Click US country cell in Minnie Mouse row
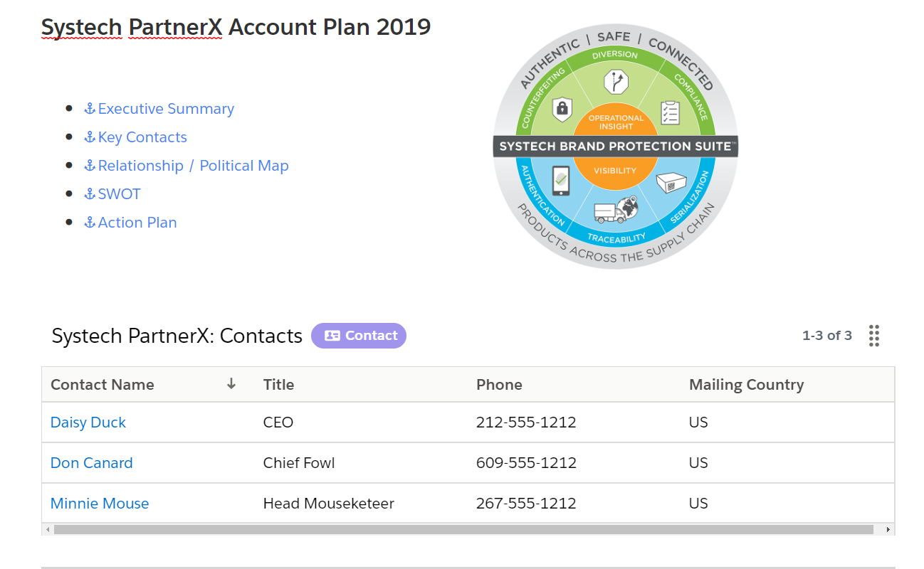The image size is (924, 569). (x=698, y=504)
